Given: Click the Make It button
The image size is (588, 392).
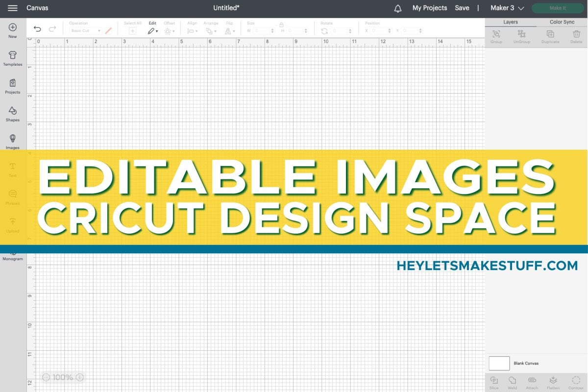Looking at the screenshot, I should tap(558, 8).
